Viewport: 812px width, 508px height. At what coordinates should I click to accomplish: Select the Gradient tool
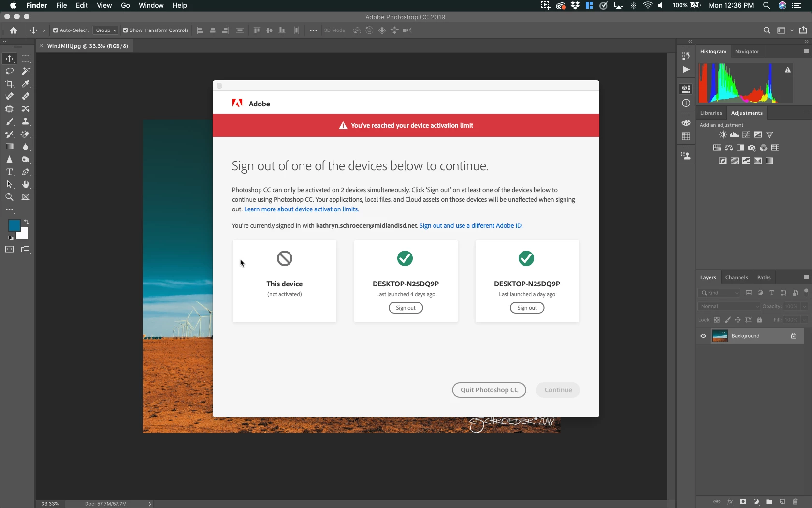tap(10, 147)
